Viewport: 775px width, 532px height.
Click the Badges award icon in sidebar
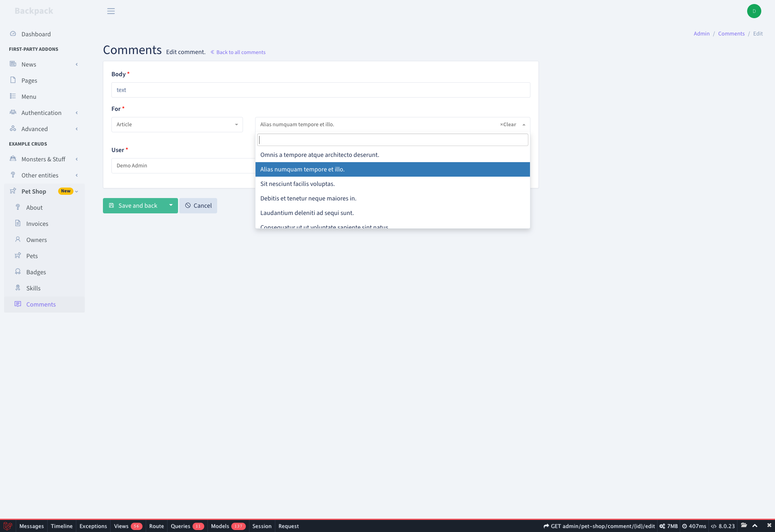click(18, 272)
